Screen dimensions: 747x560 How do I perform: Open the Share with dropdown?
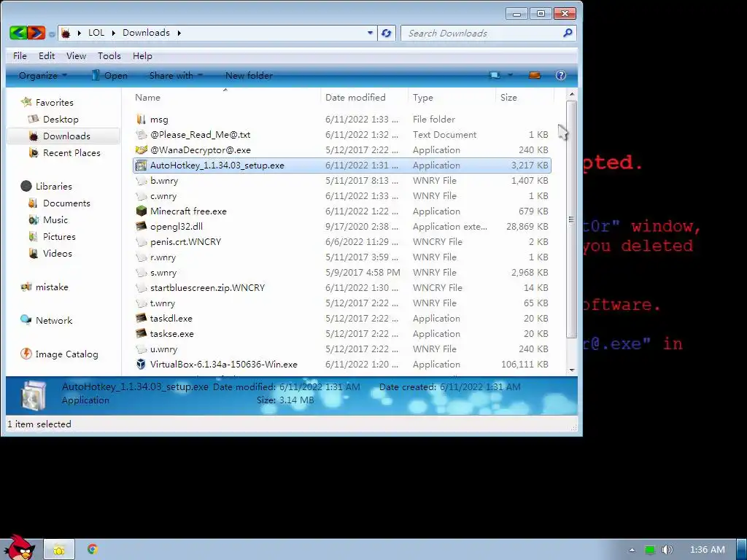[x=176, y=75]
